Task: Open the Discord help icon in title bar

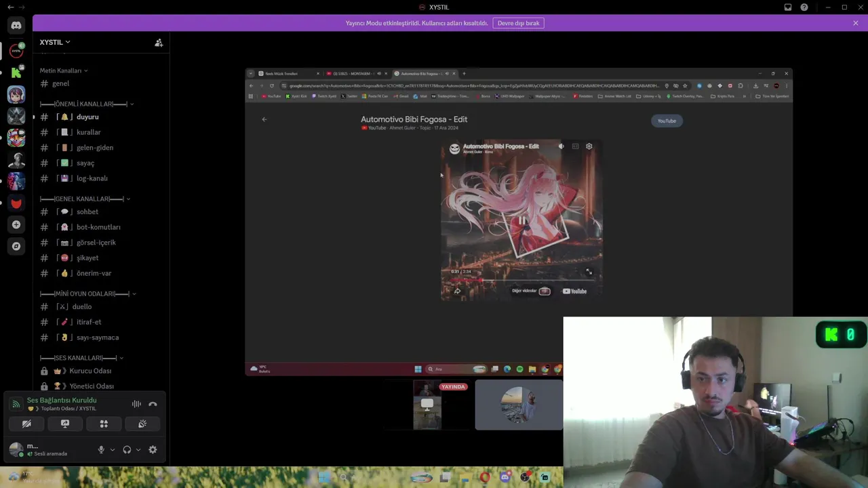Action: coord(804,7)
